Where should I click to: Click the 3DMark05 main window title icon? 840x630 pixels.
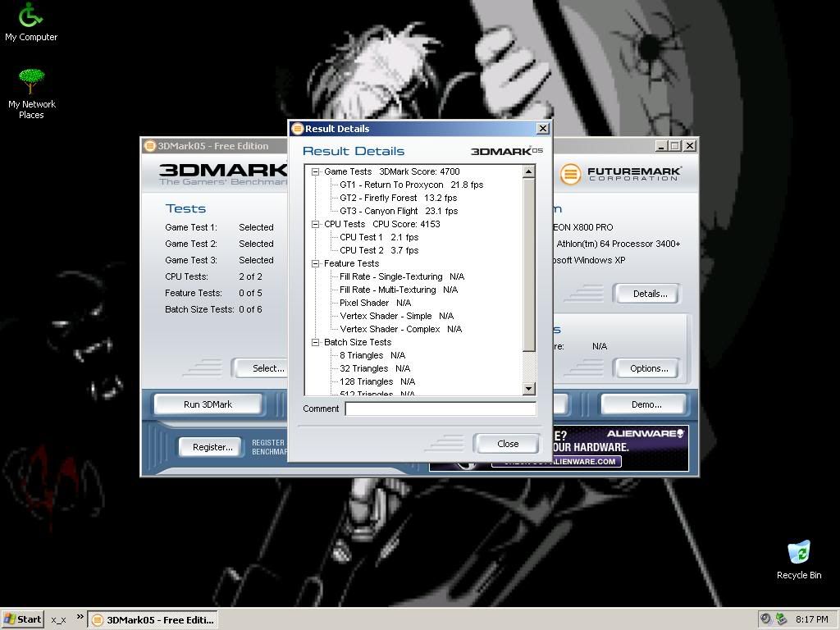(150, 146)
